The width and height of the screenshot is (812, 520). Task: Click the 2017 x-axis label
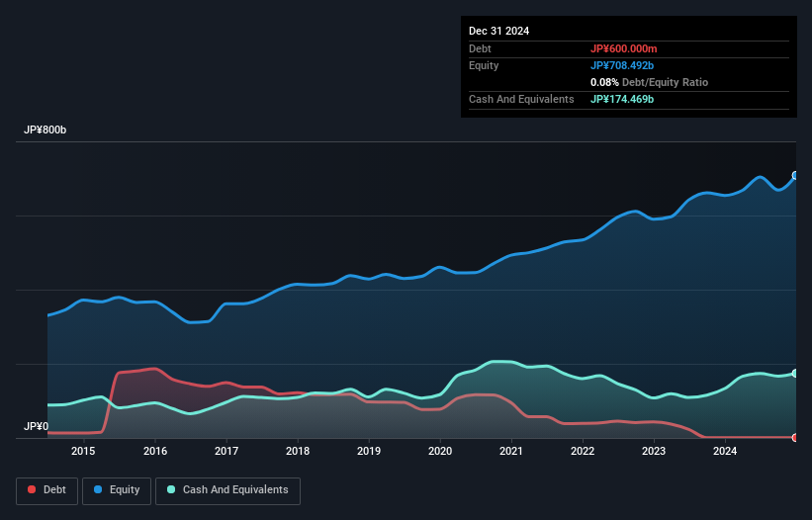226,451
